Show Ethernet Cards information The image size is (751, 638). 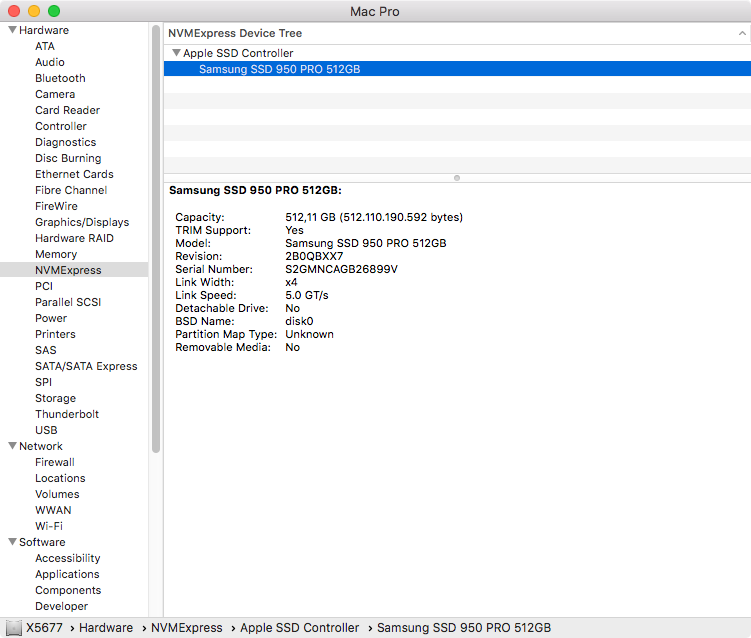coord(74,174)
